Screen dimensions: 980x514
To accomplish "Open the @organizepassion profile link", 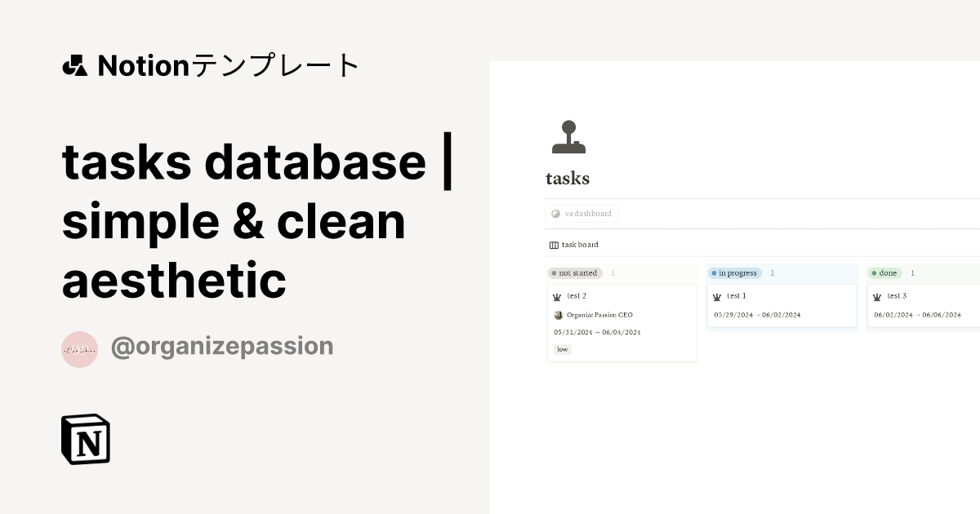I will 222,346.
